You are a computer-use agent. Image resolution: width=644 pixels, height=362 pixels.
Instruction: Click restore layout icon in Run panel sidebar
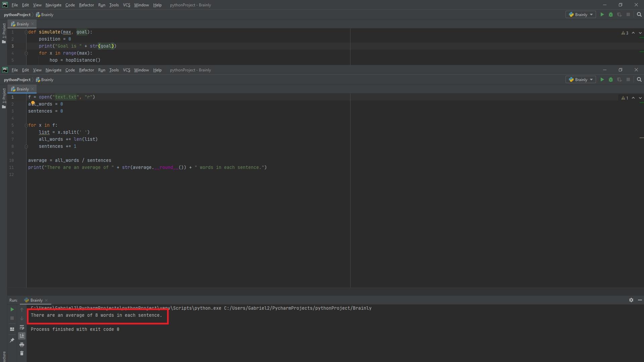[x=12, y=329]
